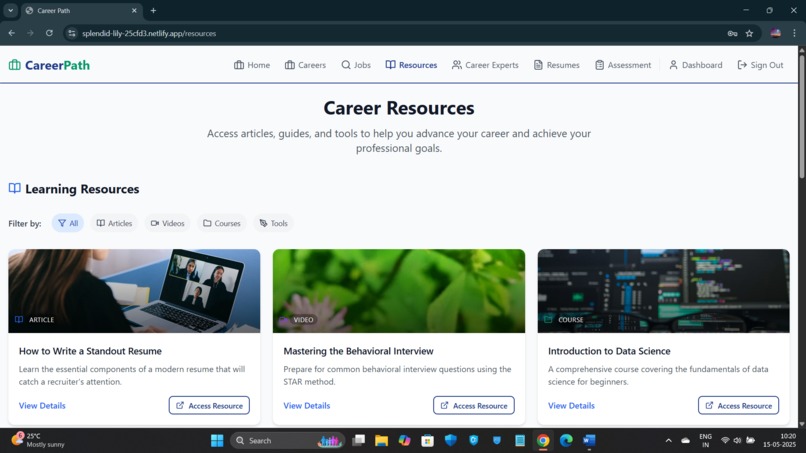Screen dimensions: 806x453
Task: Click the browser back arrow
Action: coord(11,33)
